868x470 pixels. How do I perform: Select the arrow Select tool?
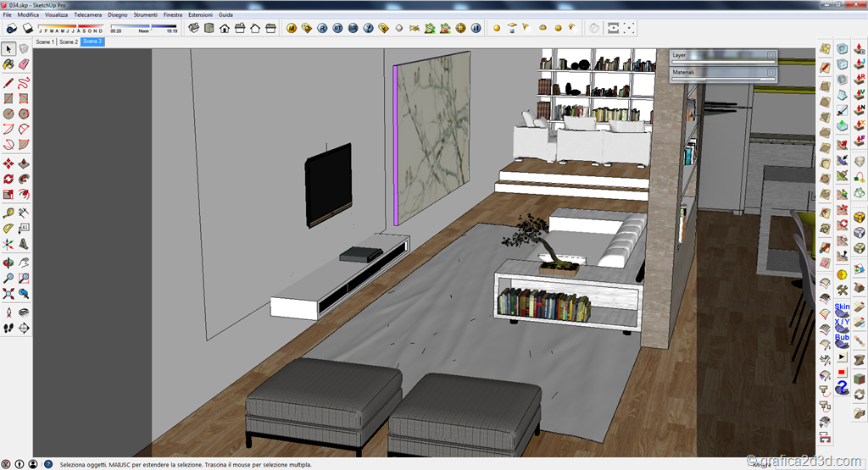click(x=8, y=49)
